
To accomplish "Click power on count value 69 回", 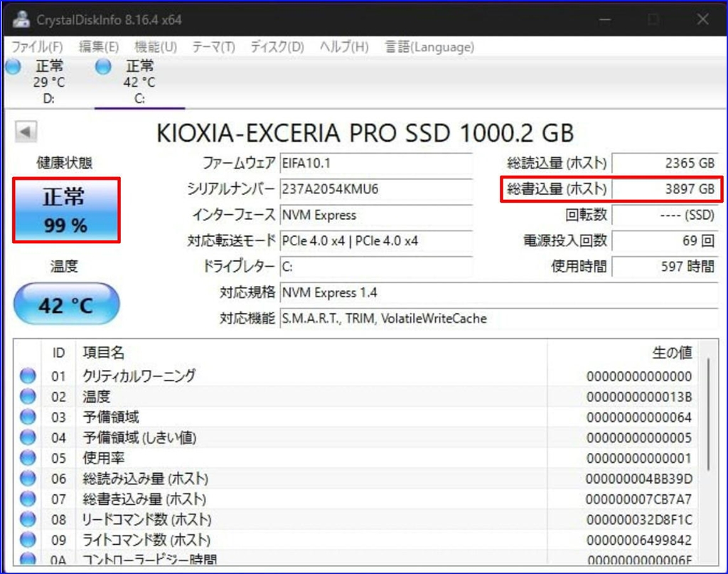I will pos(665,240).
